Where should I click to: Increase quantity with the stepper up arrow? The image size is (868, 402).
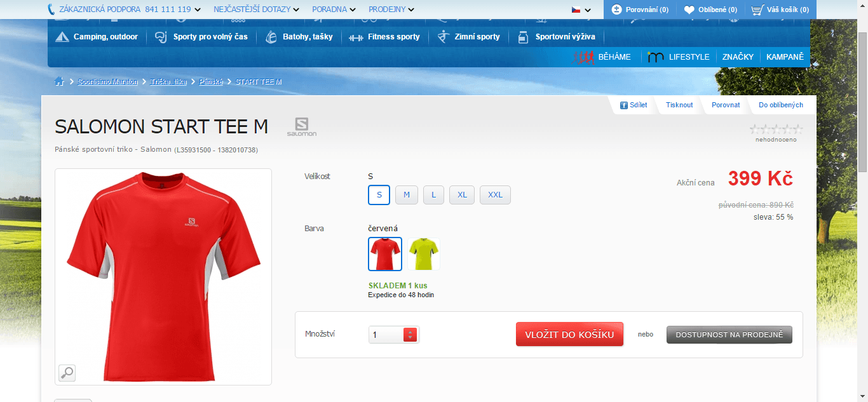[x=410, y=332]
